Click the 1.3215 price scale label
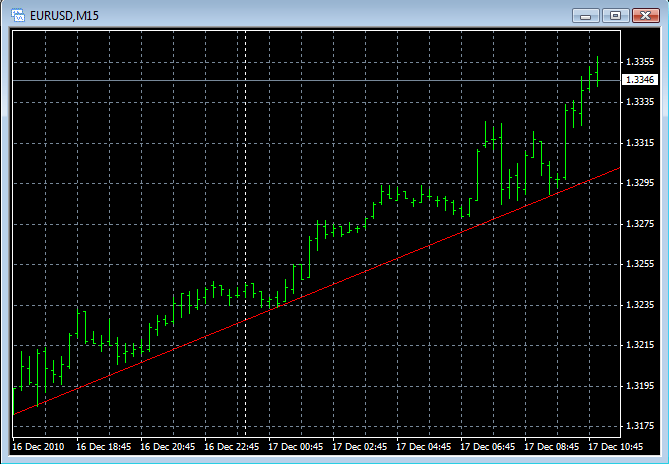Viewport: 669px width, 464px height. coord(640,345)
